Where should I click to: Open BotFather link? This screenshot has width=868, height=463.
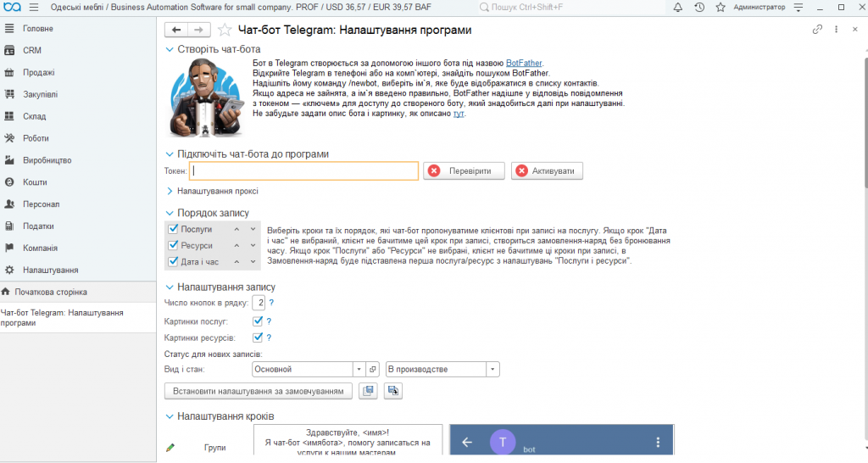click(x=524, y=63)
